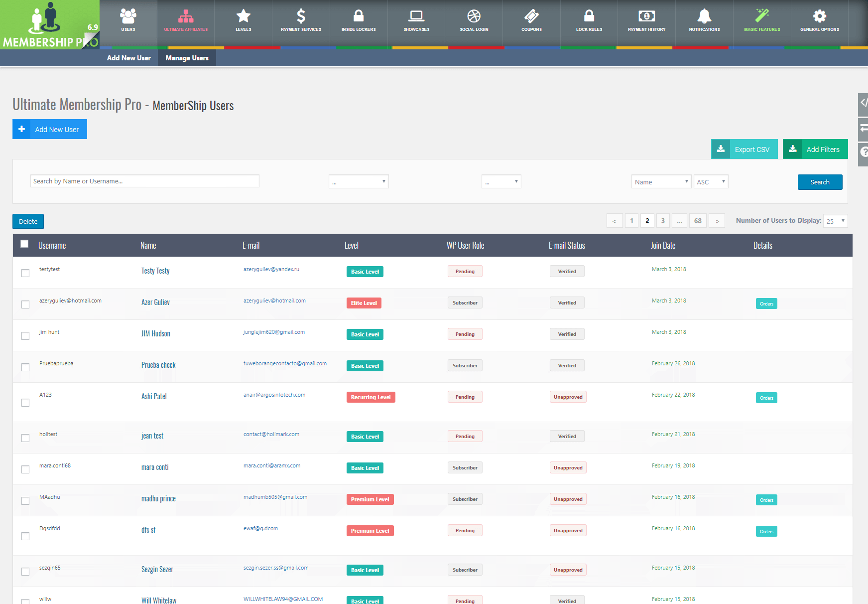This screenshot has width=868, height=604.
Task: Open the Notifications bell icon
Action: pos(704,16)
